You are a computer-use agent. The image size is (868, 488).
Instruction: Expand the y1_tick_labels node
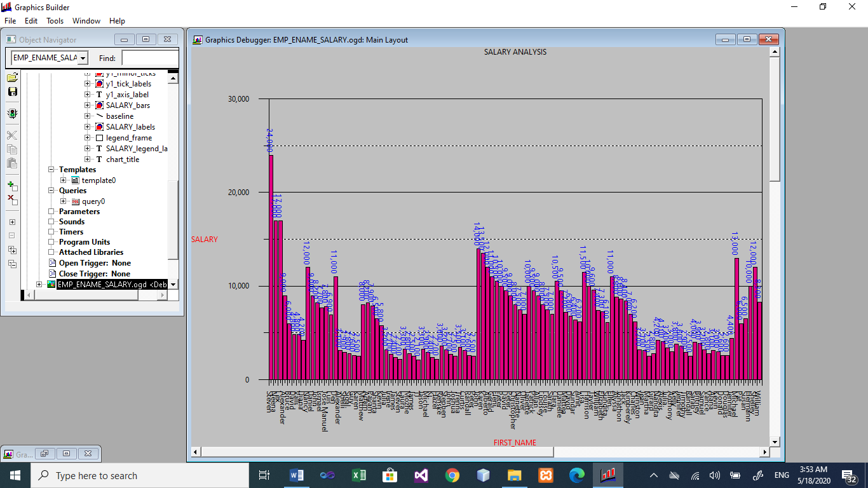(x=88, y=84)
